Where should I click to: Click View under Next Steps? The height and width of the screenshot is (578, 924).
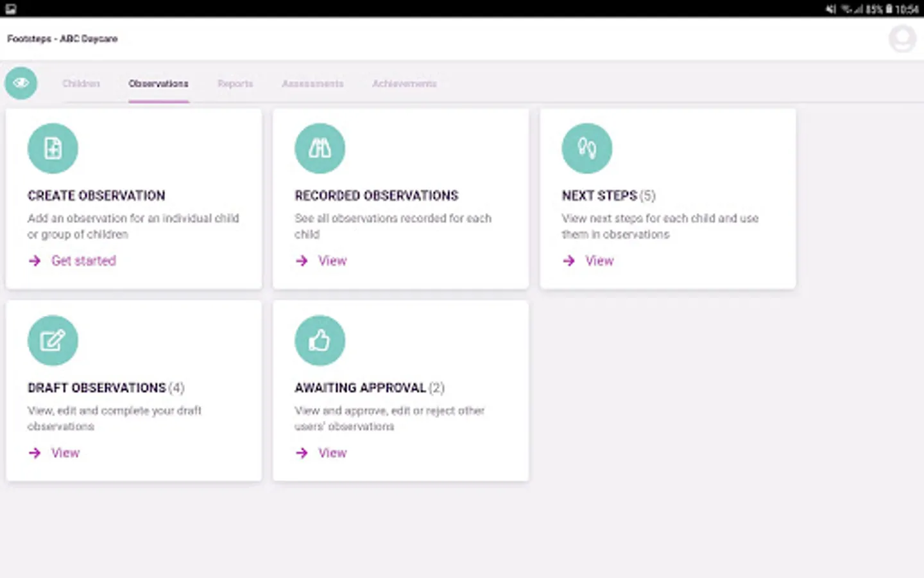[599, 261]
